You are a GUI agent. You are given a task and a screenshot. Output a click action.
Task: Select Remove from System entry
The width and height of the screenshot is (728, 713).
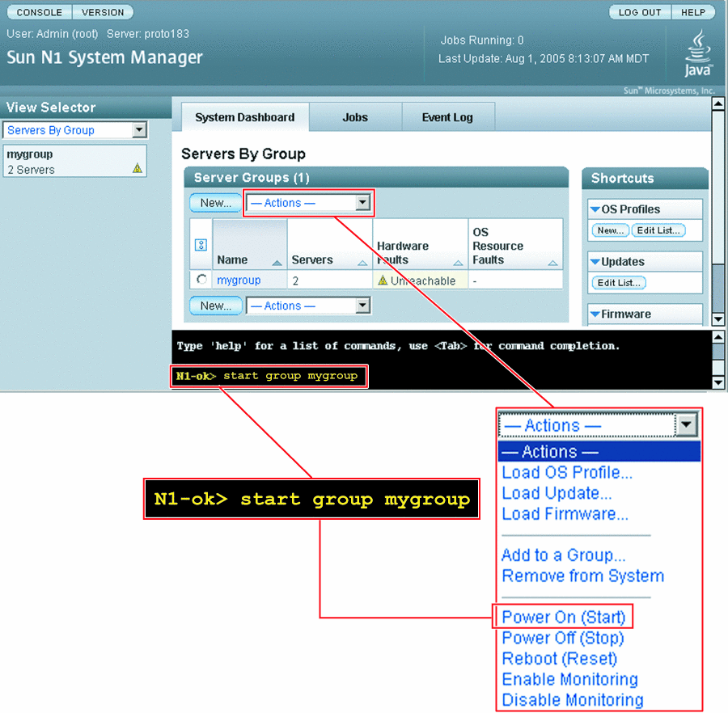coord(583,576)
